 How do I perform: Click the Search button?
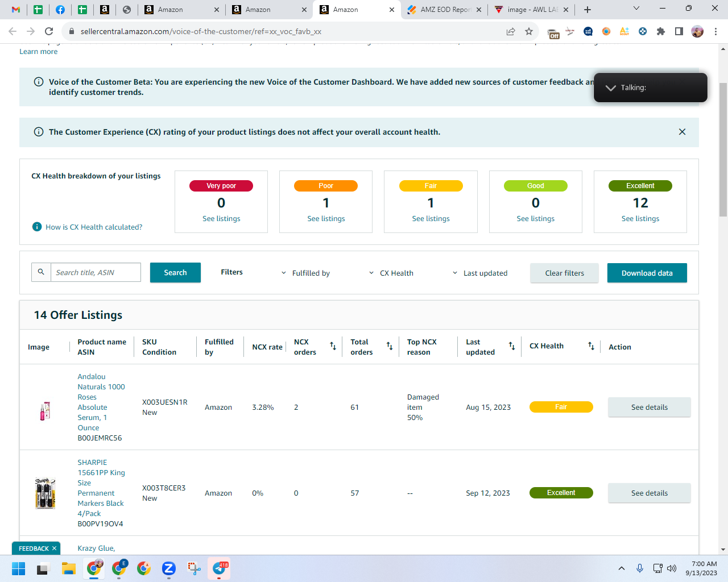[175, 273]
